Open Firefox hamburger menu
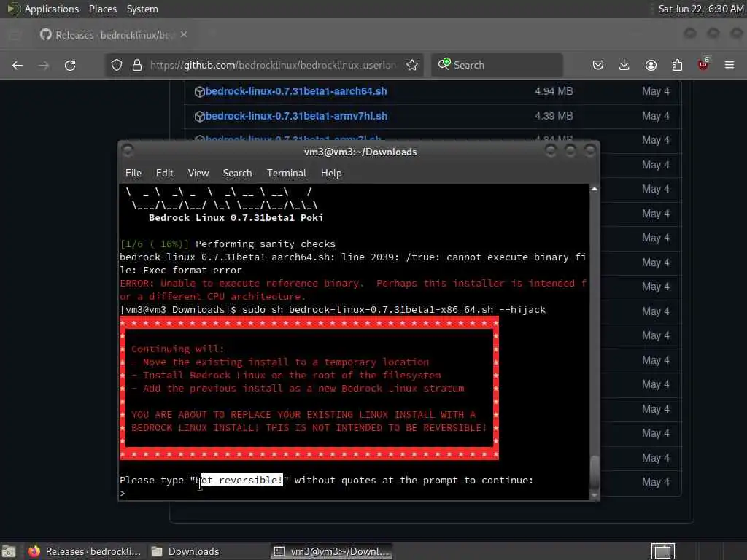747x560 pixels. tap(729, 65)
